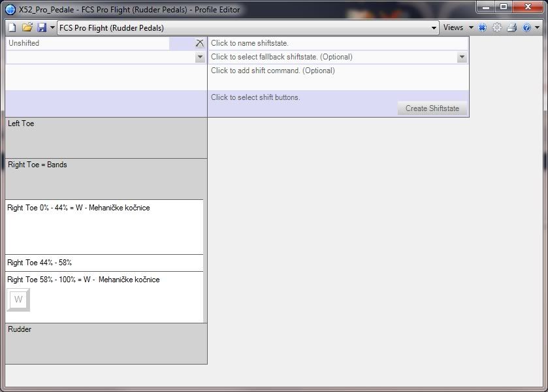
Task: Click the W key icon in the 58%-100% band
Action: pos(18,300)
